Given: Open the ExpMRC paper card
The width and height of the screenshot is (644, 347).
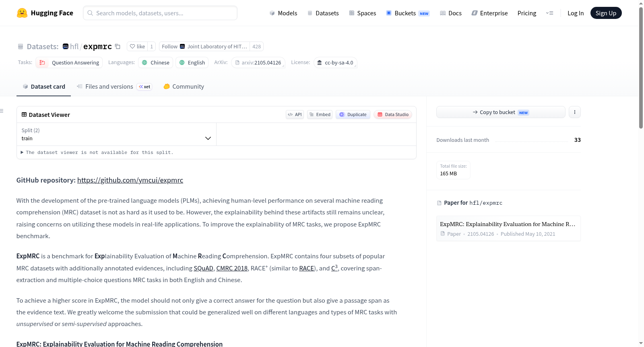Looking at the screenshot, I should (508, 229).
